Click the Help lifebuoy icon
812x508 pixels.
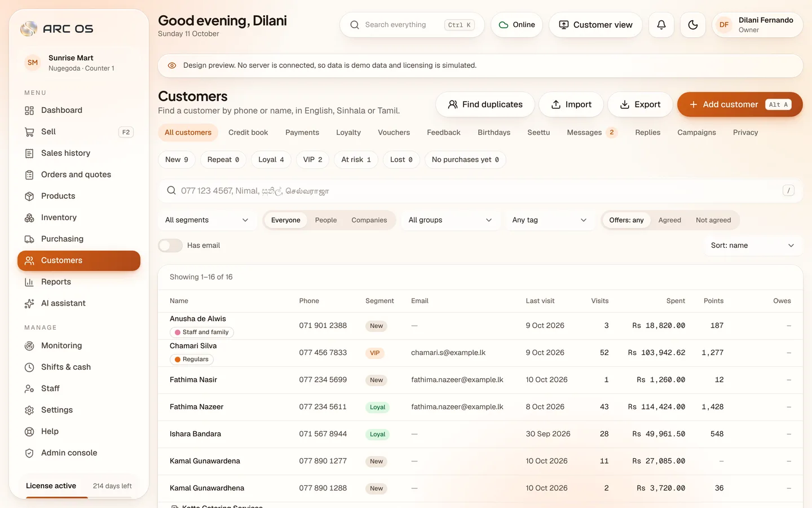(x=29, y=431)
